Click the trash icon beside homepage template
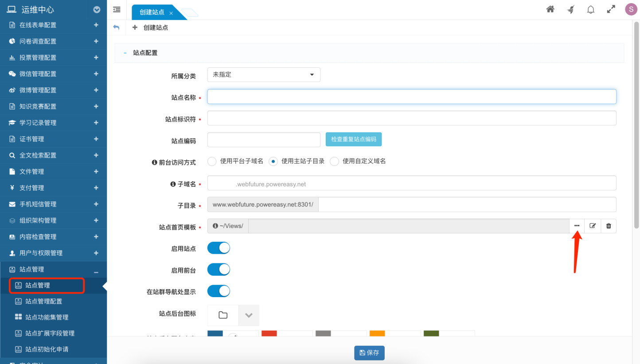This screenshot has width=640, height=364. click(609, 226)
